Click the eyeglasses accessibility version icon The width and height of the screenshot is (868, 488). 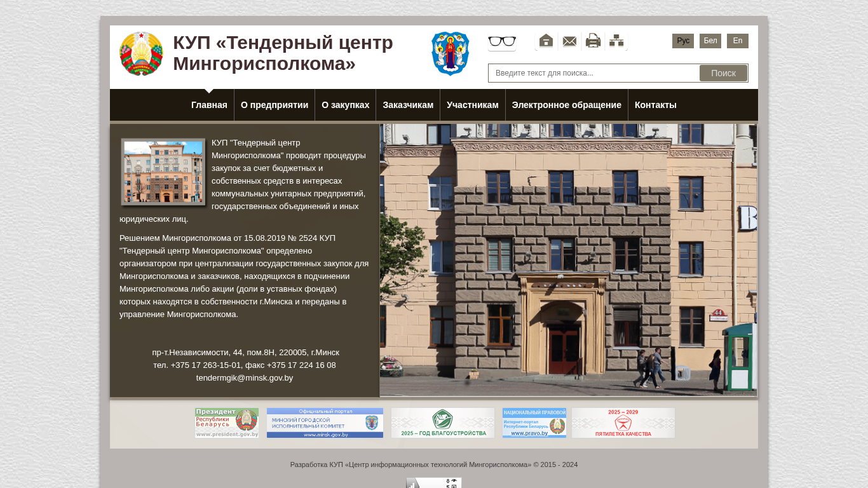tap(502, 42)
